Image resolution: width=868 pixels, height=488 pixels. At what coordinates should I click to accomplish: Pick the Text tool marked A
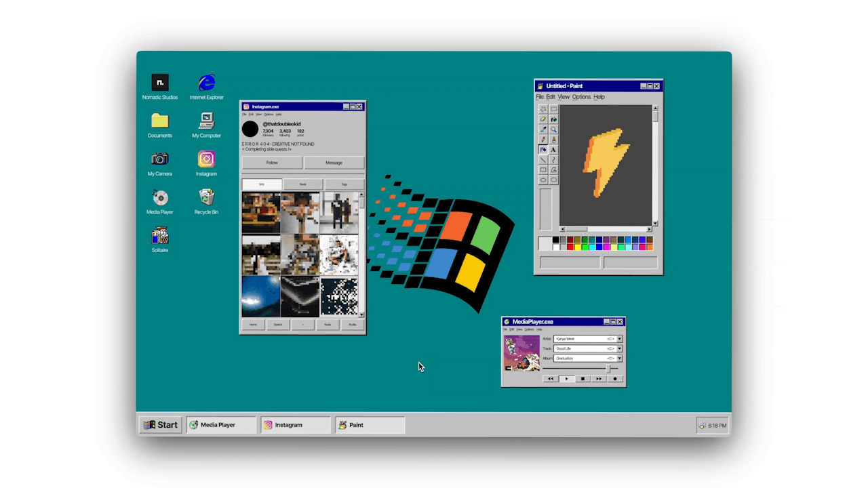pos(554,150)
